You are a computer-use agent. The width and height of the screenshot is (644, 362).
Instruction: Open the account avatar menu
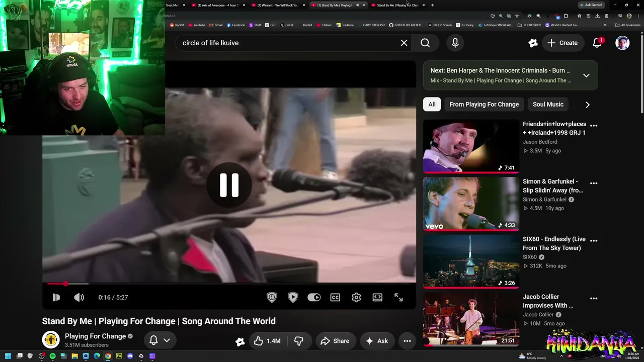point(622,43)
